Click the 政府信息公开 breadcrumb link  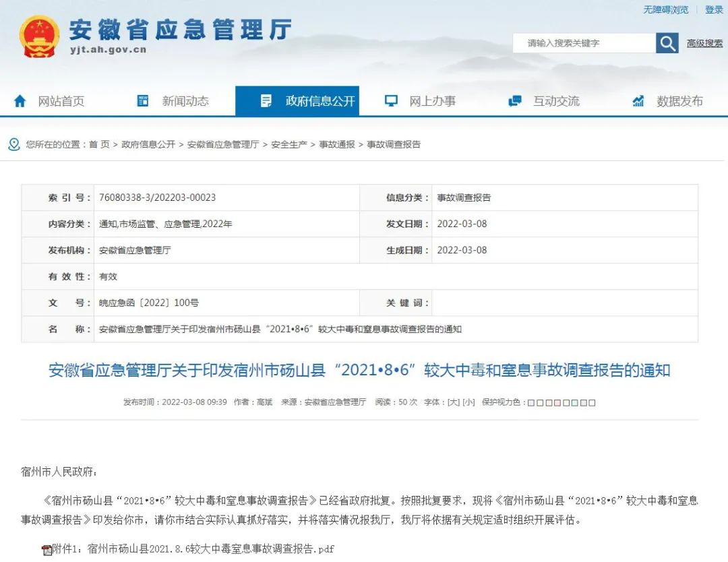(148, 144)
